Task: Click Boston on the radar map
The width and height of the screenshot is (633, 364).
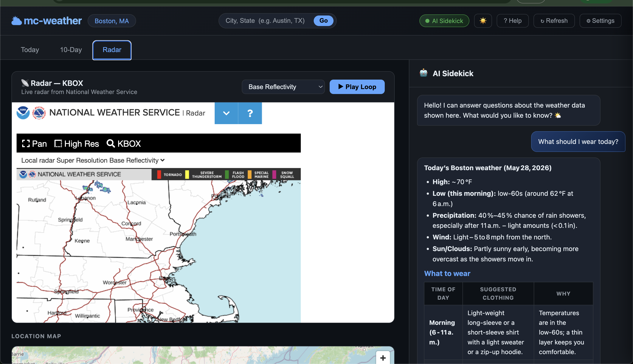Action: [167, 278]
